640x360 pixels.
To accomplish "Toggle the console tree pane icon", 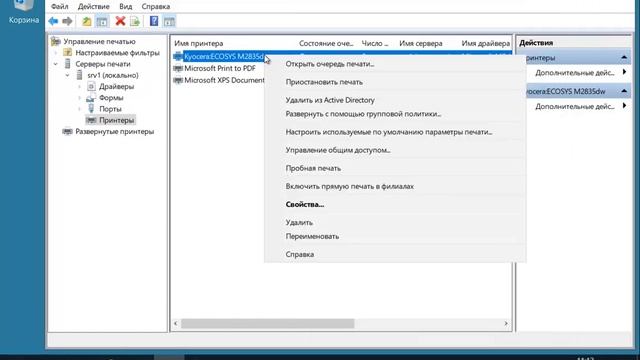I will point(102,21).
